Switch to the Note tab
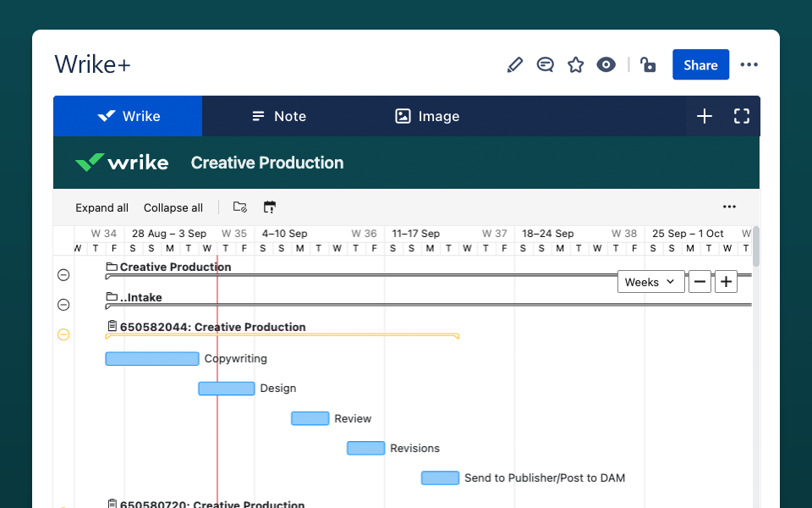 tap(278, 116)
